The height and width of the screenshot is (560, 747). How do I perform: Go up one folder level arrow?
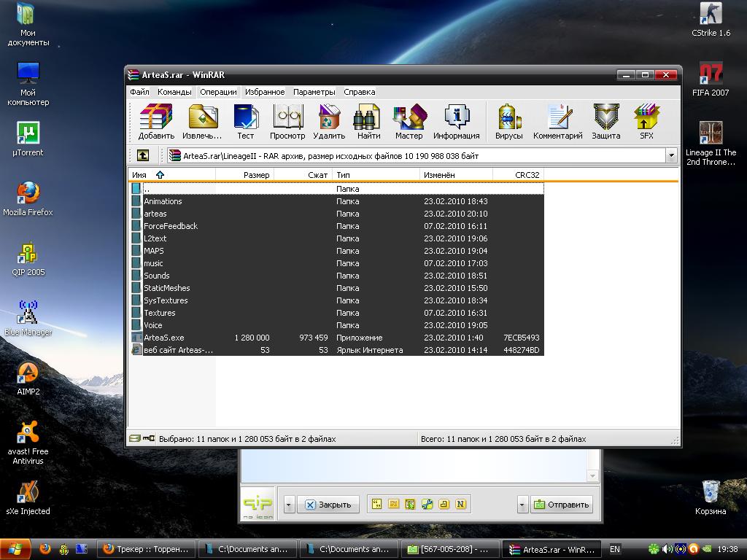point(143,155)
